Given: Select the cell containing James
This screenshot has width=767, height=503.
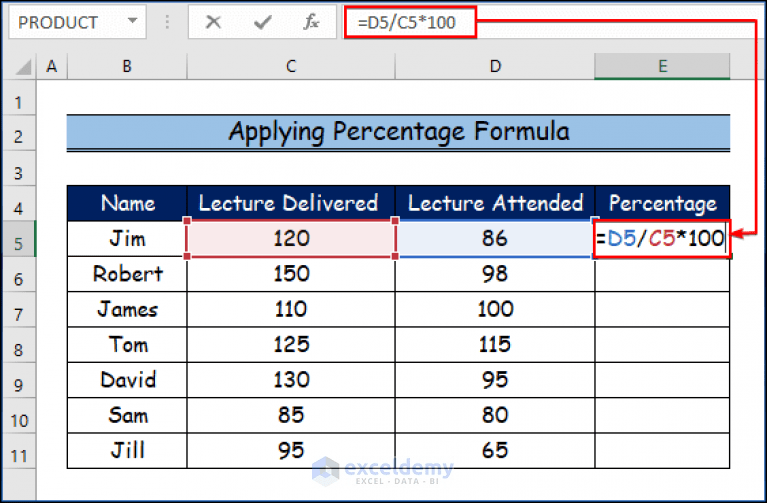Looking at the screenshot, I should (127, 309).
